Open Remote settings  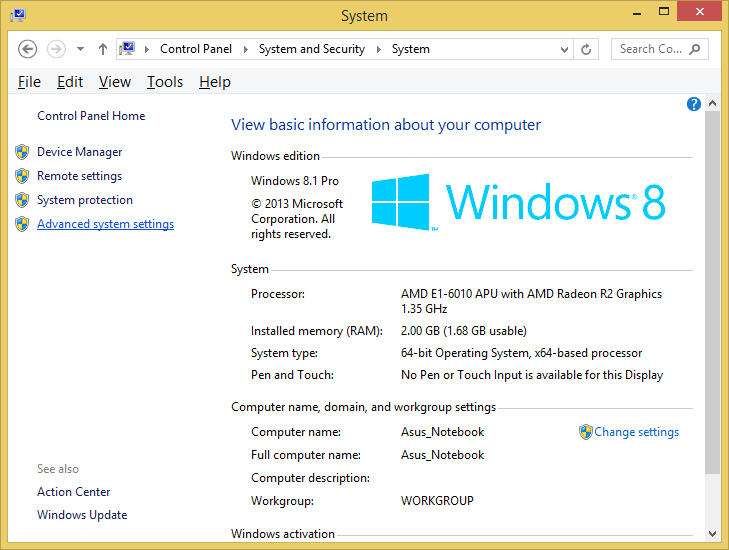click(x=80, y=176)
